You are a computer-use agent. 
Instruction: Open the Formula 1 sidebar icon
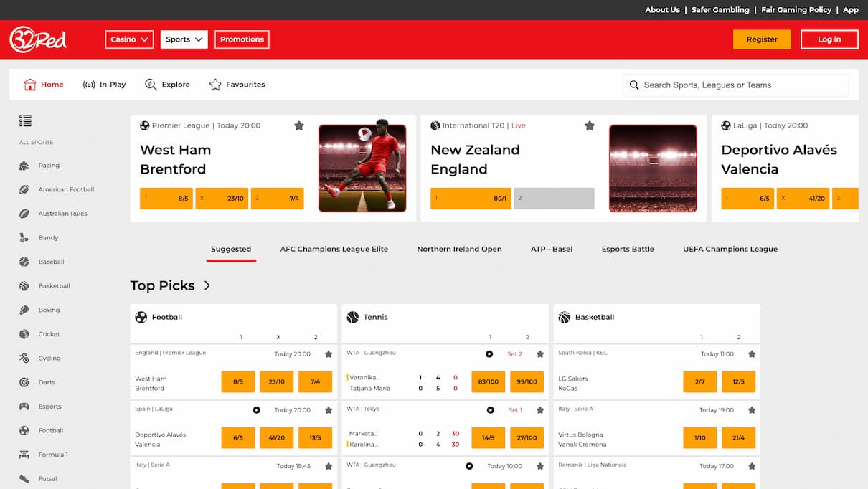click(24, 455)
